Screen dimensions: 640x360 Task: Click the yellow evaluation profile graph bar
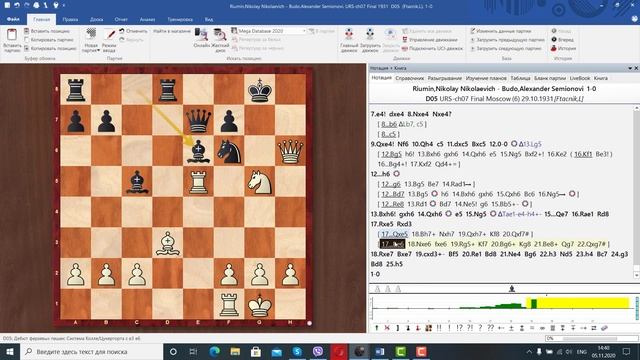pyautogui.click(x=578, y=303)
